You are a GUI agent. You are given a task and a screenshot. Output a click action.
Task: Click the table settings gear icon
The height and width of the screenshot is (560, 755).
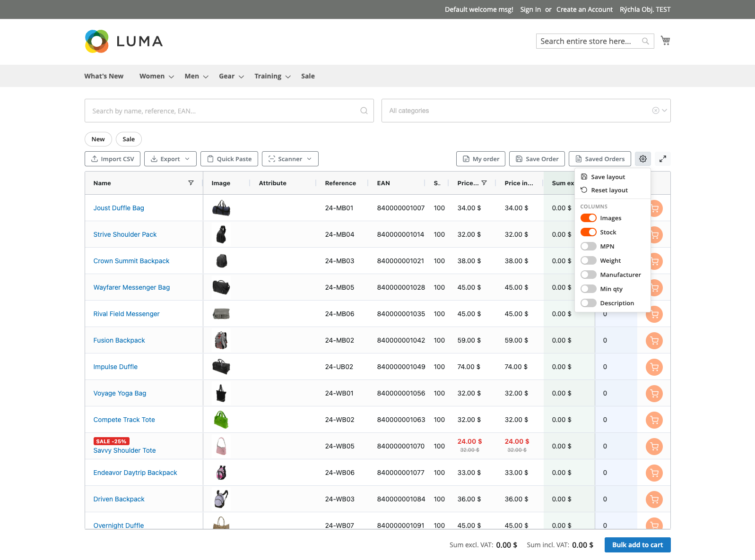click(643, 159)
